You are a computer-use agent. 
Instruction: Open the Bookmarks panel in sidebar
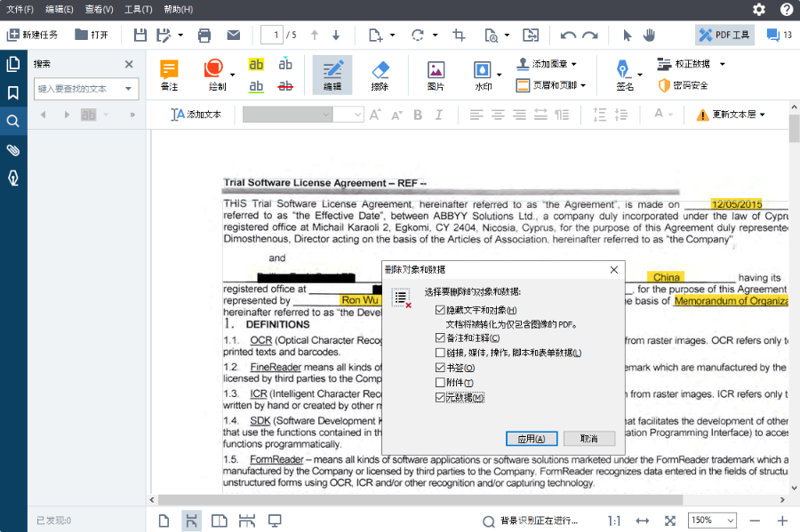click(x=13, y=92)
